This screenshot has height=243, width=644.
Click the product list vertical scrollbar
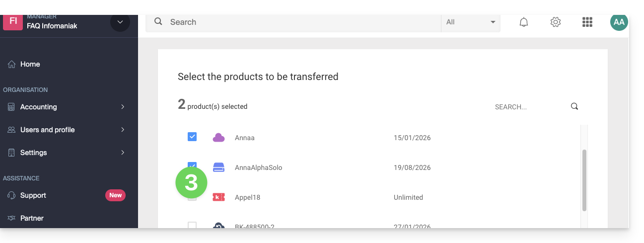[584, 180]
